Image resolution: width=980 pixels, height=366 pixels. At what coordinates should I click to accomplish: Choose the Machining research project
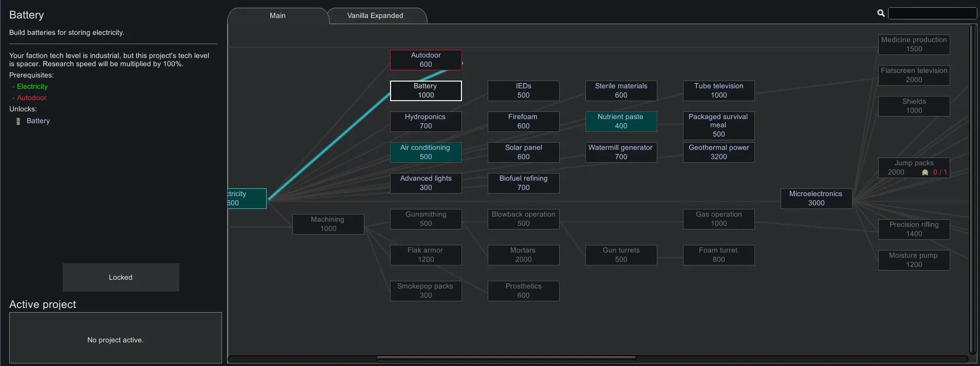(328, 224)
